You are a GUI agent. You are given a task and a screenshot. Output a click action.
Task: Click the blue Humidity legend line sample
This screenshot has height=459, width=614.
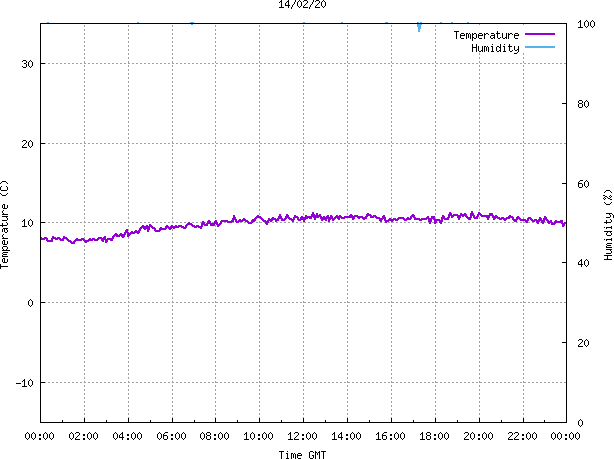click(540, 47)
